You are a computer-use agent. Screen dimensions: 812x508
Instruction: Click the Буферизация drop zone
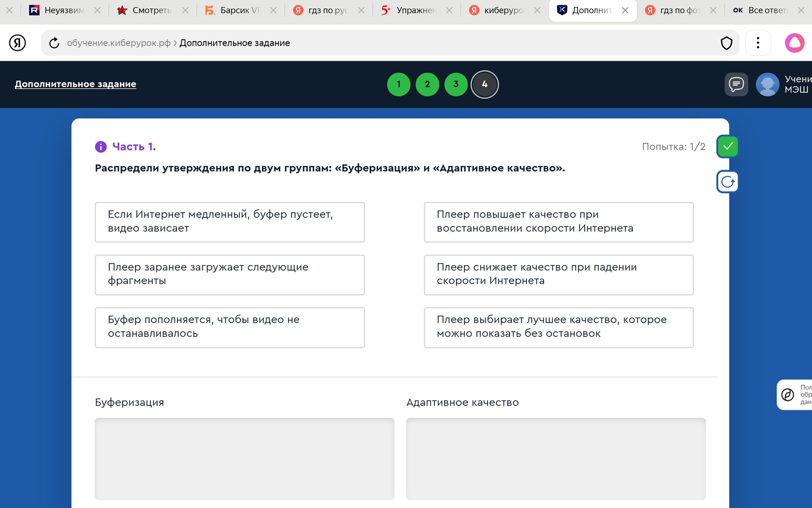(244, 458)
